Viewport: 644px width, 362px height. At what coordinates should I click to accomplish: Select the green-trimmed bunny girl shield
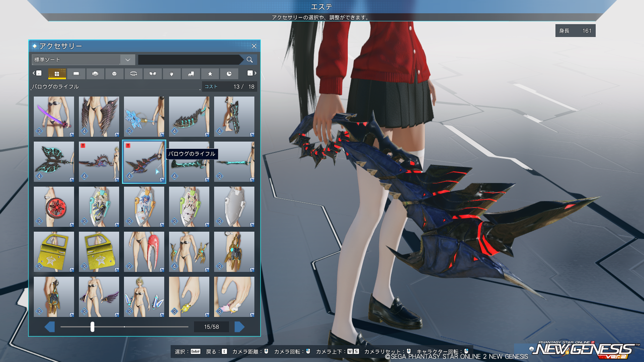tap(189, 207)
